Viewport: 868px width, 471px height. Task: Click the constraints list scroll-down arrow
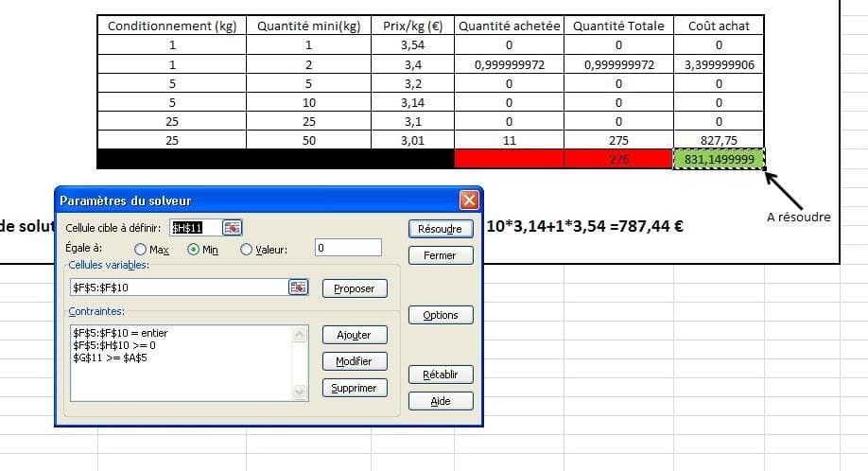tap(300, 392)
